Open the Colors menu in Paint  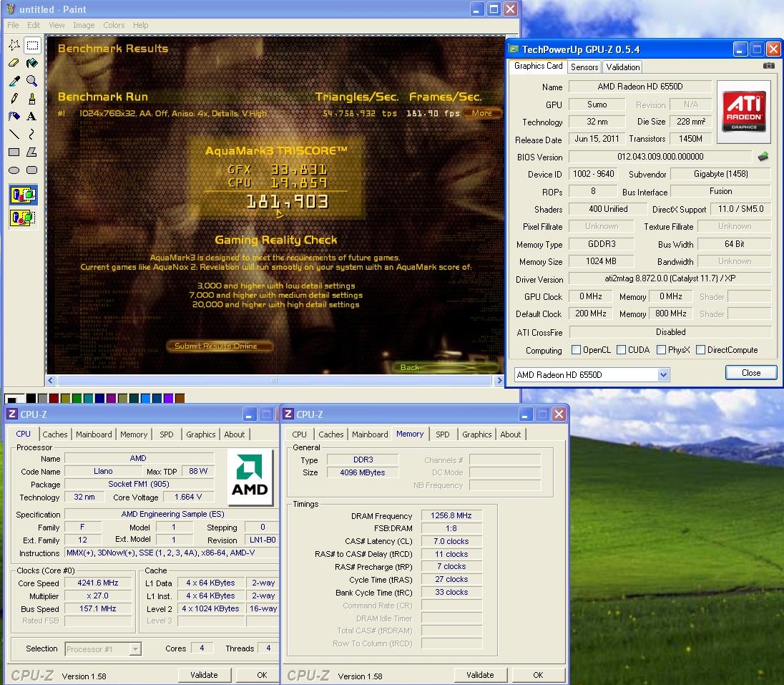[114, 25]
